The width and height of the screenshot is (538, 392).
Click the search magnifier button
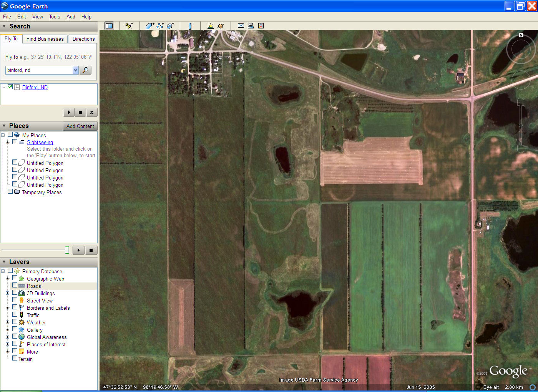tap(85, 70)
